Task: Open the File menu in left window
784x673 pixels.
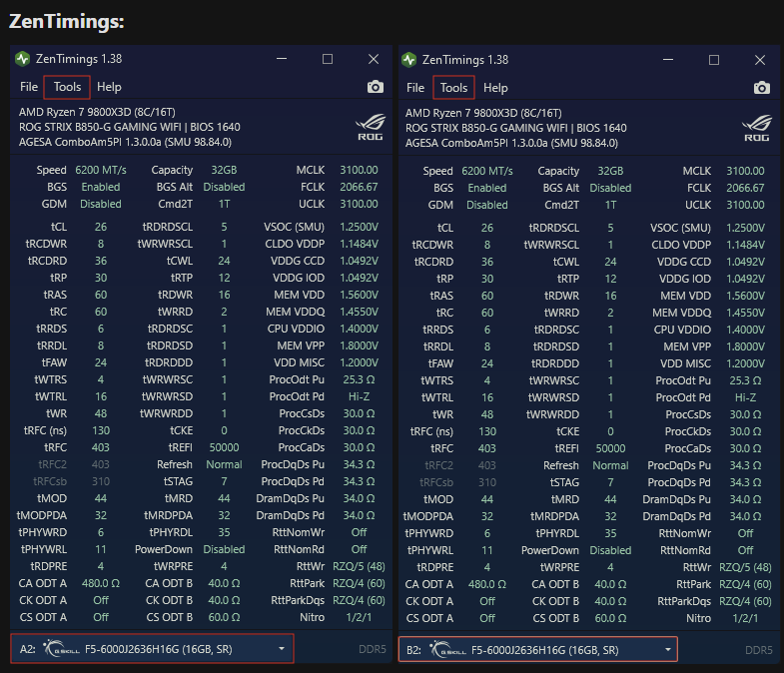Action: [x=29, y=87]
